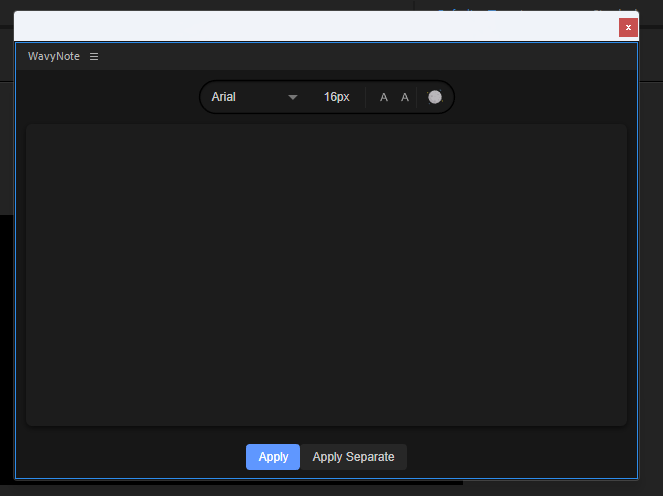Close the floating window with red X
Image resolution: width=663 pixels, height=496 pixels.
[x=628, y=27]
